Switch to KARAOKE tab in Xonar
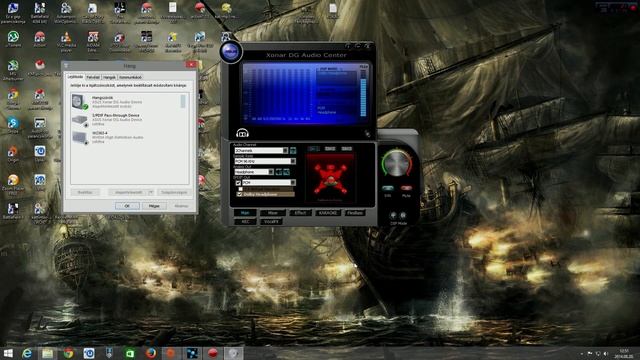640x360 pixels. pos(327,213)
